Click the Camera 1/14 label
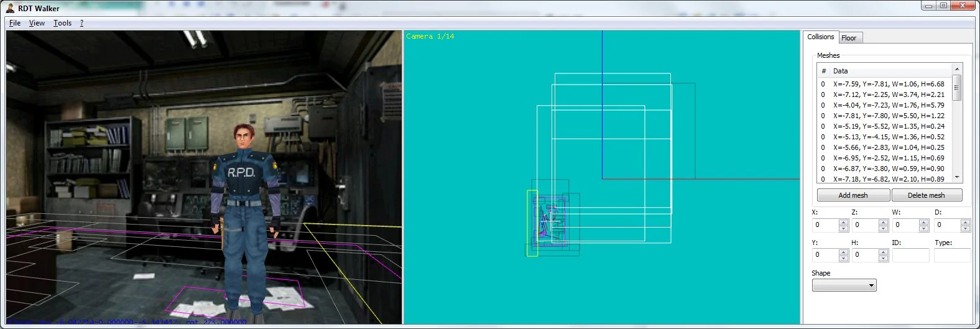The height and width of the screenshot is (329, 980). click(430, 37)
